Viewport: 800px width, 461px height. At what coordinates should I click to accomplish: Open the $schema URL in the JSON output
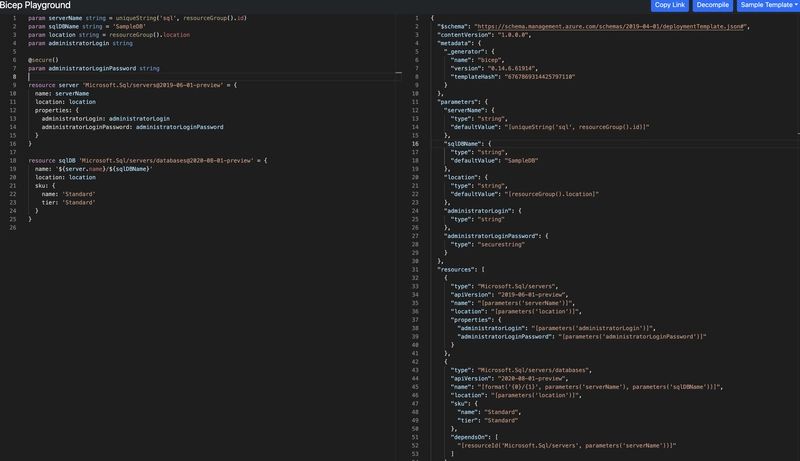[610, 27]
